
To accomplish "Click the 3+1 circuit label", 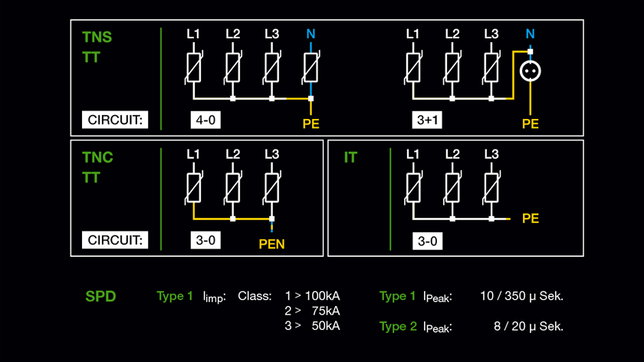I will [x=427, y=120].
